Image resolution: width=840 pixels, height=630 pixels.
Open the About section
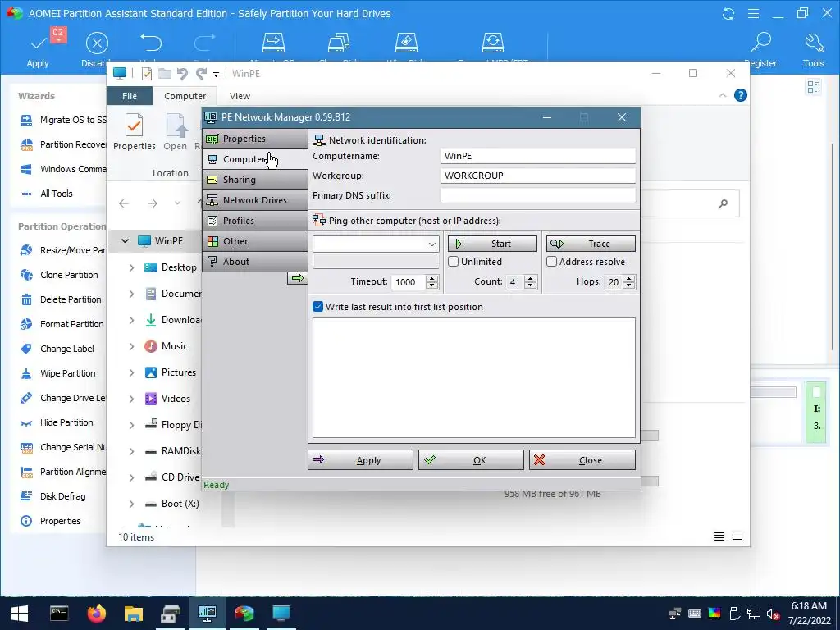tap(255, 262)
